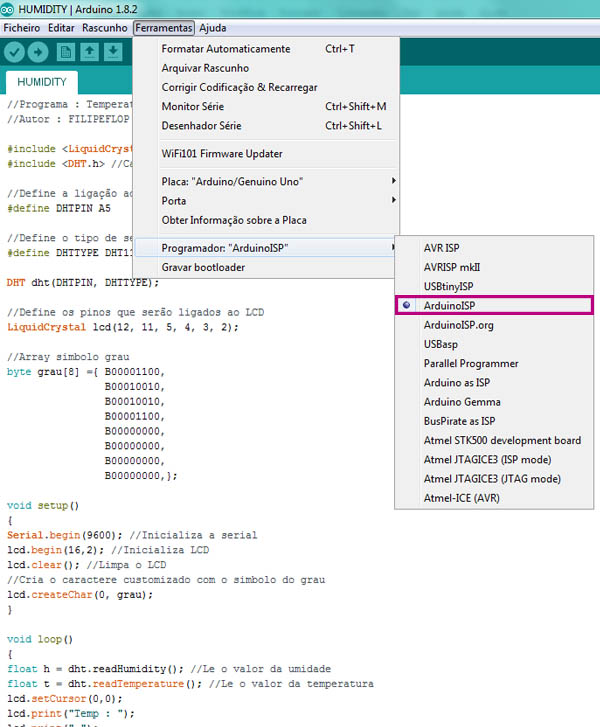Choose AVR ISP programmer
Screen dimensions: 600x727
click(x=494, y=248)
